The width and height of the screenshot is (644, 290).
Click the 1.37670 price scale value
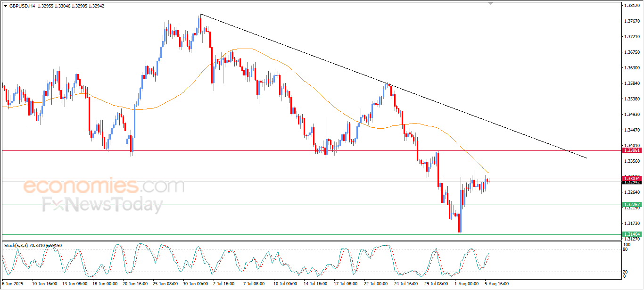[632, 21]
